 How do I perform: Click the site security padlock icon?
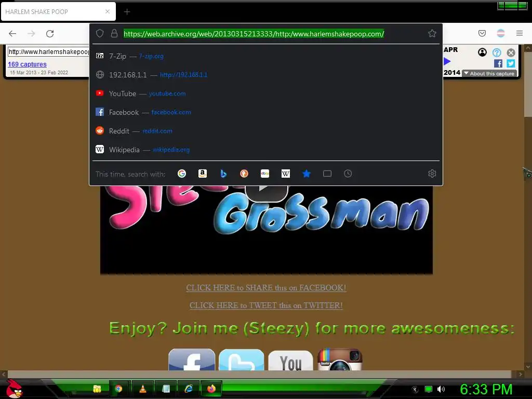[x=114, y=33]
